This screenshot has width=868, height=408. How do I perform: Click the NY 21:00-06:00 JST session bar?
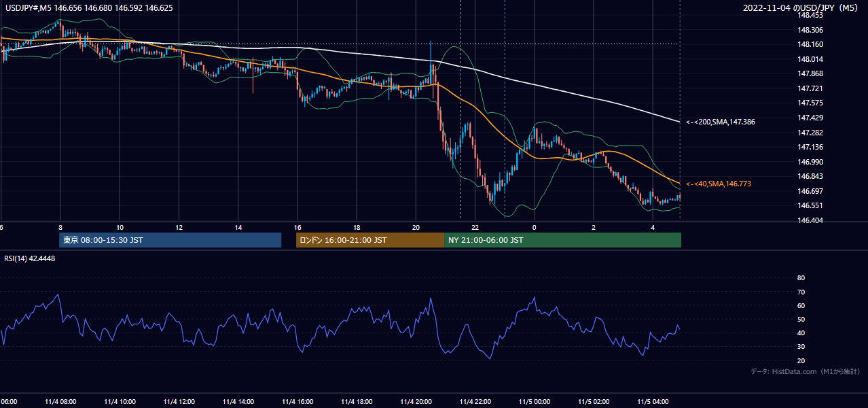click(x=562, y=240)
